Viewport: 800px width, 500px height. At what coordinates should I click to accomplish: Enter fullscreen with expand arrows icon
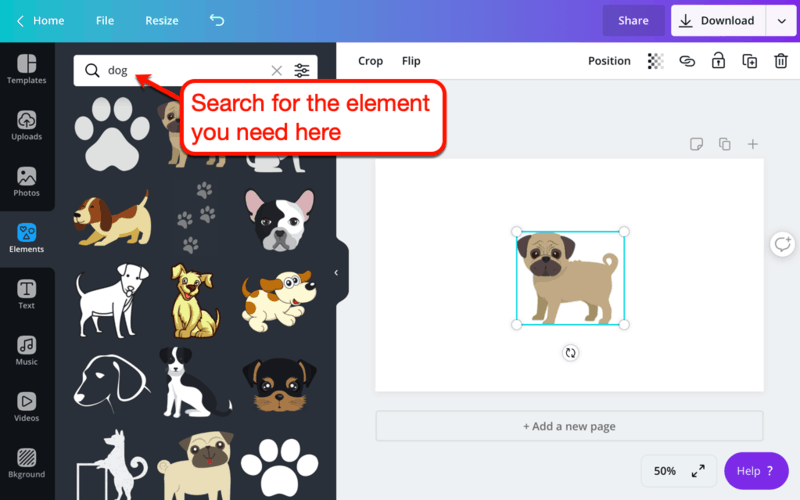pyautogui.click(x=698, y=471)
